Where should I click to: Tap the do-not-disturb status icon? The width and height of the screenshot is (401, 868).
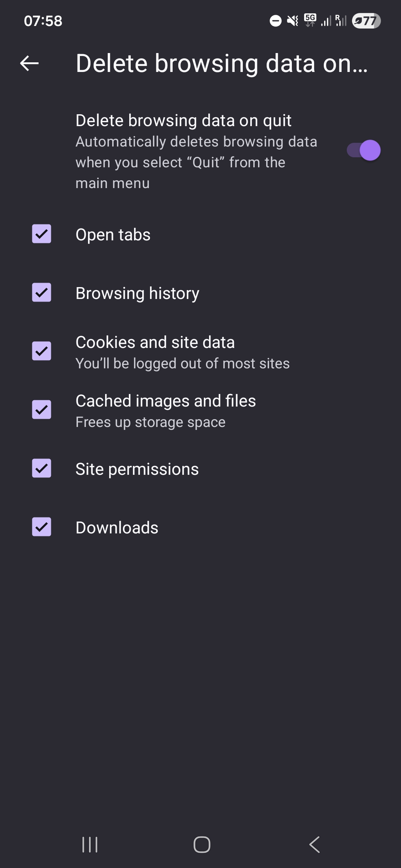[x=276, y=21]
